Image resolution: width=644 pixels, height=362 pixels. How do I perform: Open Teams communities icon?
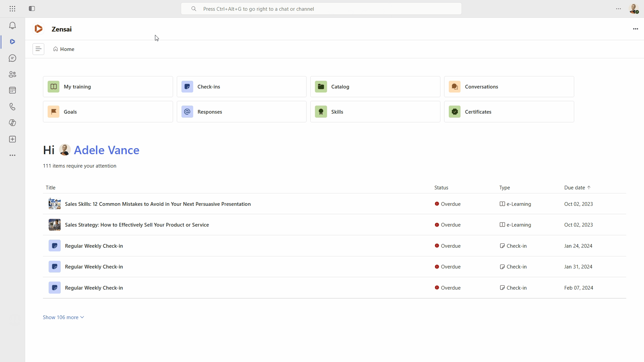(12, 74)
